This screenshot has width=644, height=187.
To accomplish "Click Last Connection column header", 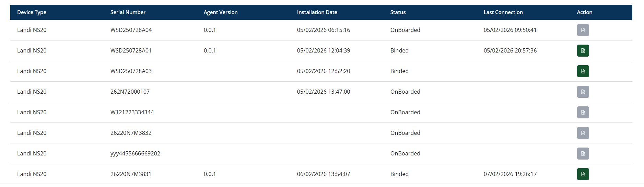I will (x=503, y=12).
